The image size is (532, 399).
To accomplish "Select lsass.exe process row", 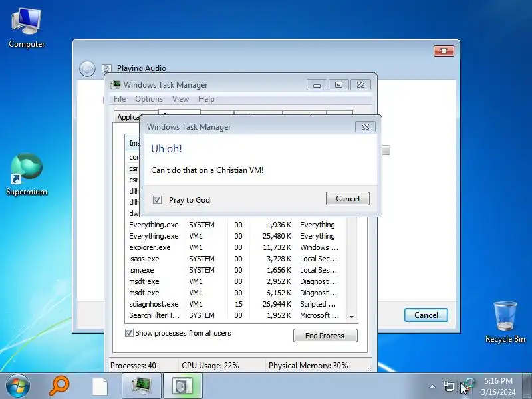I will [236, 259].
